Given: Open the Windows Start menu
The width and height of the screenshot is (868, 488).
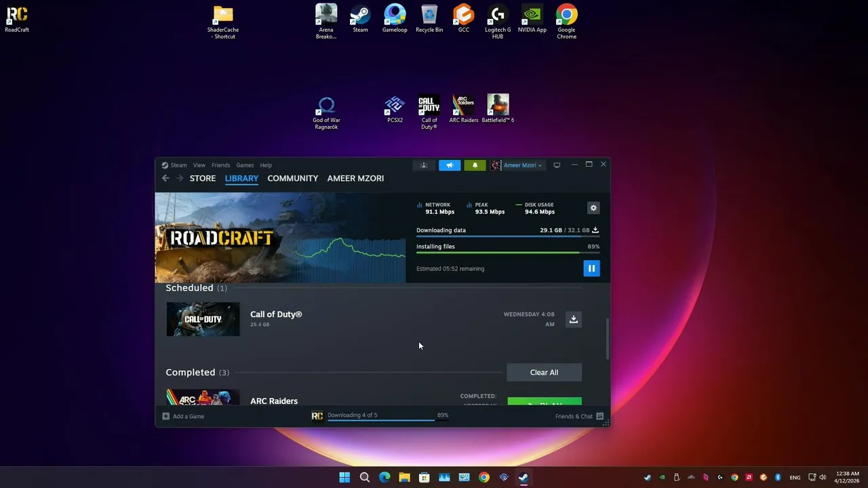Looking at the screenshot, I should tap(344, 477).
